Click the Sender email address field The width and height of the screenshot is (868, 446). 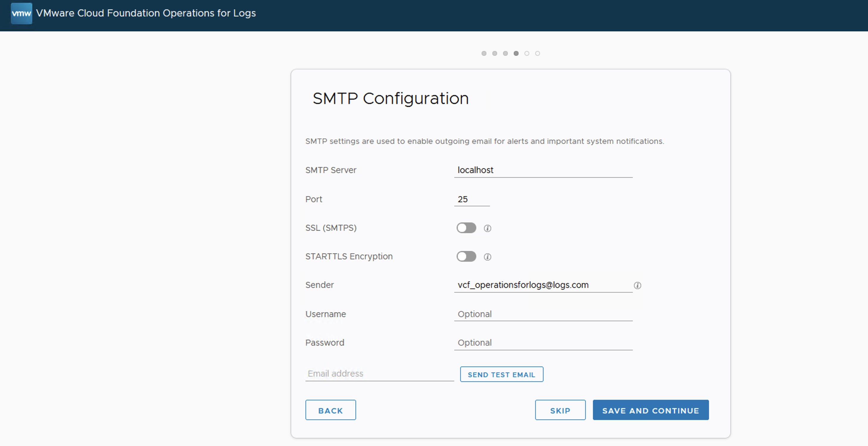click(x=543, y=285)
